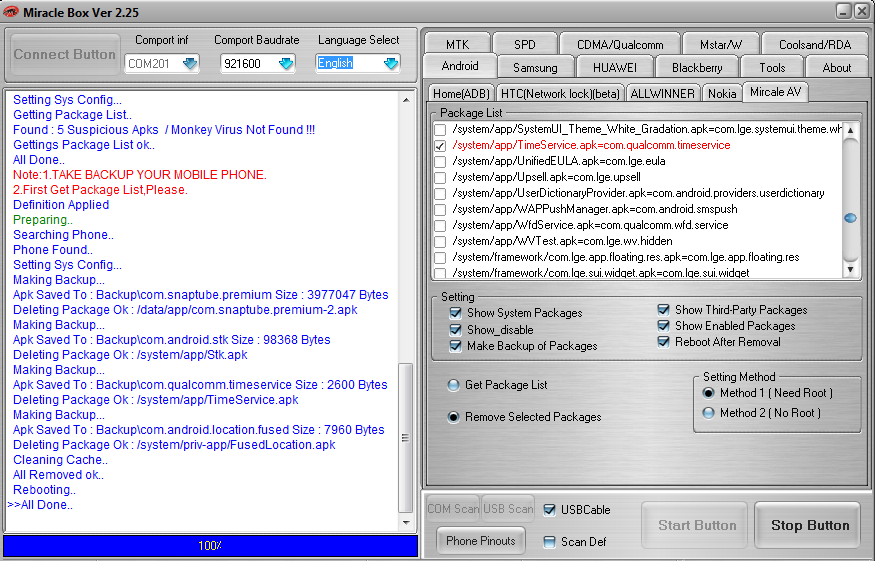Check the Upsell.apk package checkbox
Viewport: 875px width, 561px height.
pos(440,178)
